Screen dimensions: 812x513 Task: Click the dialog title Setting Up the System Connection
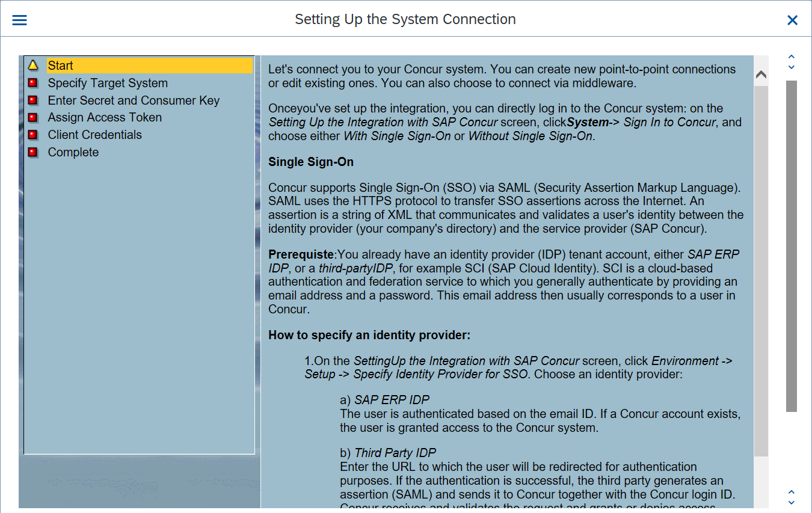pos(405,19)
